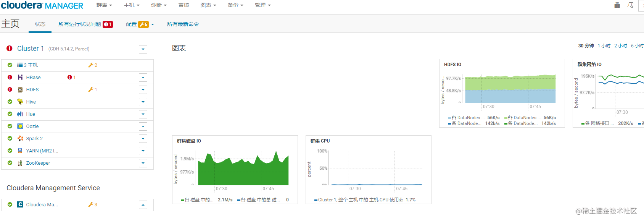Open the HBase health issue alert (1)
This screenshot has width=644, height=222.
(x=72, y=77)
